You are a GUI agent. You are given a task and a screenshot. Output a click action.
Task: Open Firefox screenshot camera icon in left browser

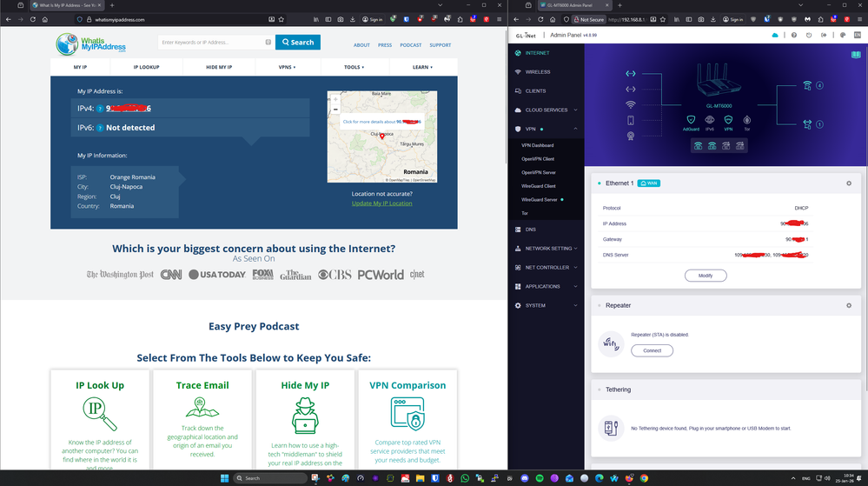tap(341, 19)
